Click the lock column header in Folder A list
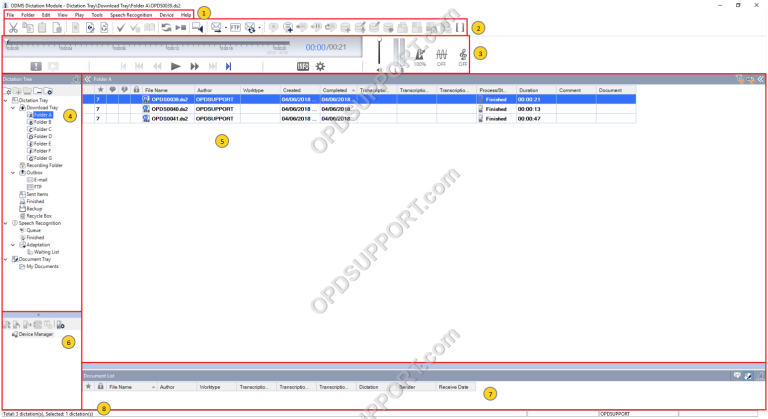 pos(137,90)
